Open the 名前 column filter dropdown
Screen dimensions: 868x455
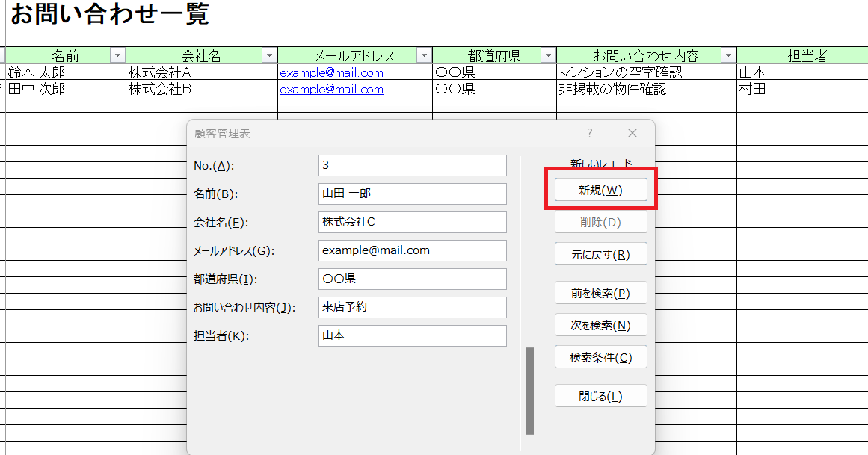[x=117, y=56]
